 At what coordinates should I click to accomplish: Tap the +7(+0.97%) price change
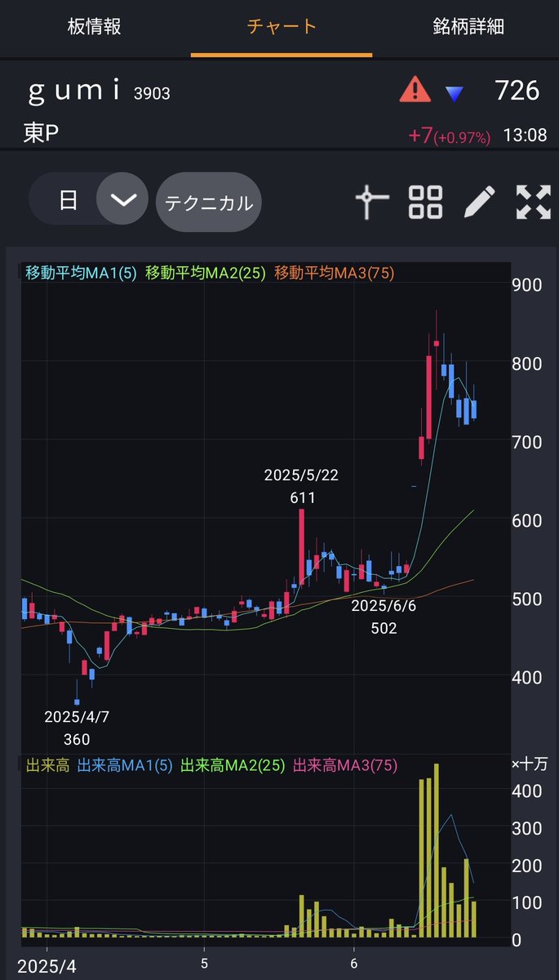[x=450, y=136]
